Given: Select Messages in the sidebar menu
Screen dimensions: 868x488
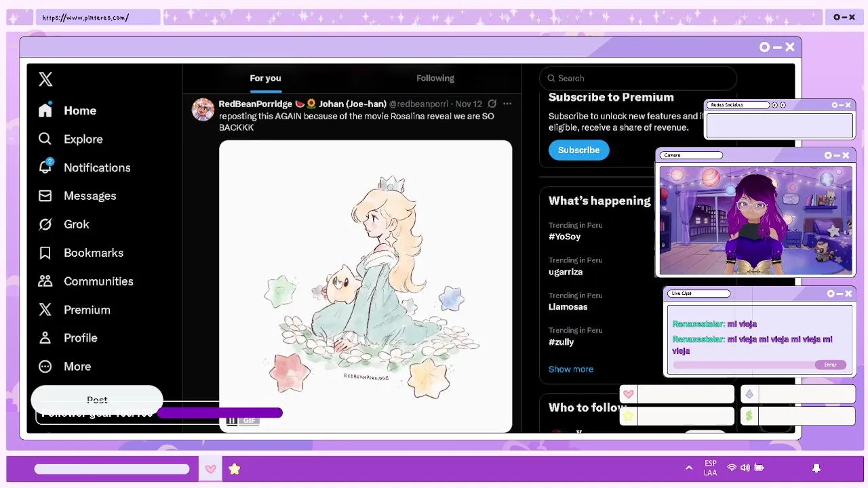Looking at the screenshot, I should (90, 196).
